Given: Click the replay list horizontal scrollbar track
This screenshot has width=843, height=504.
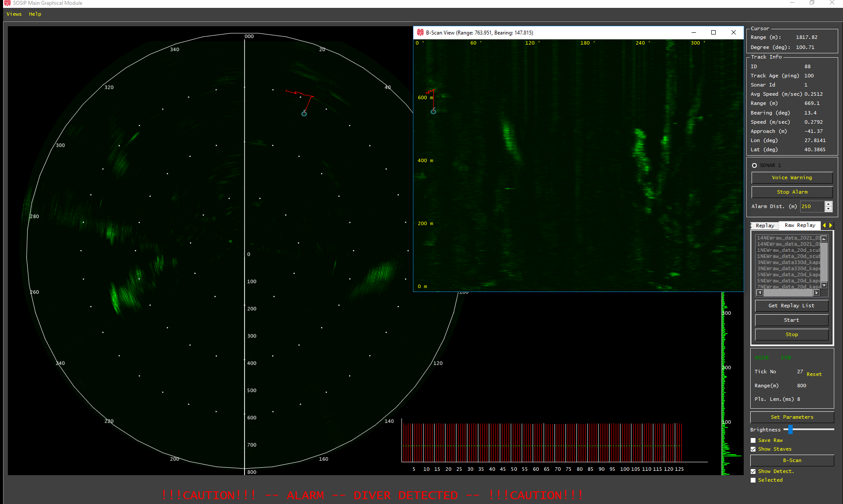Looking at the screenshot, I should (x=788, y=292).
